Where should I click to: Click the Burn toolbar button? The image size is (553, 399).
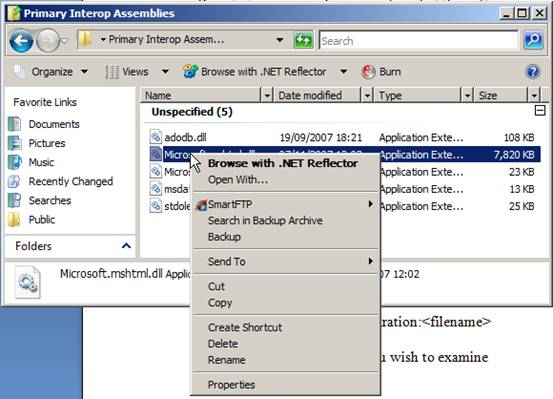pos(381,72)
